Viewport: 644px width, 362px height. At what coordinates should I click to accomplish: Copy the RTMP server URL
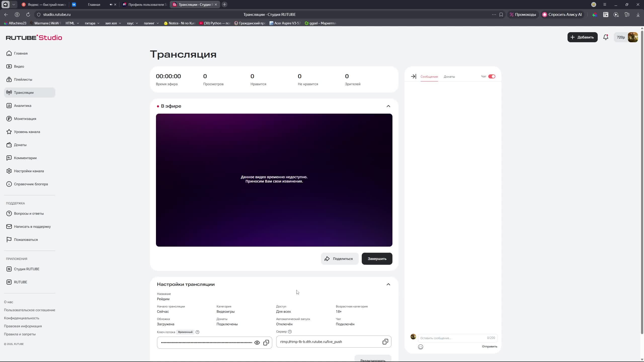[385, 342]
